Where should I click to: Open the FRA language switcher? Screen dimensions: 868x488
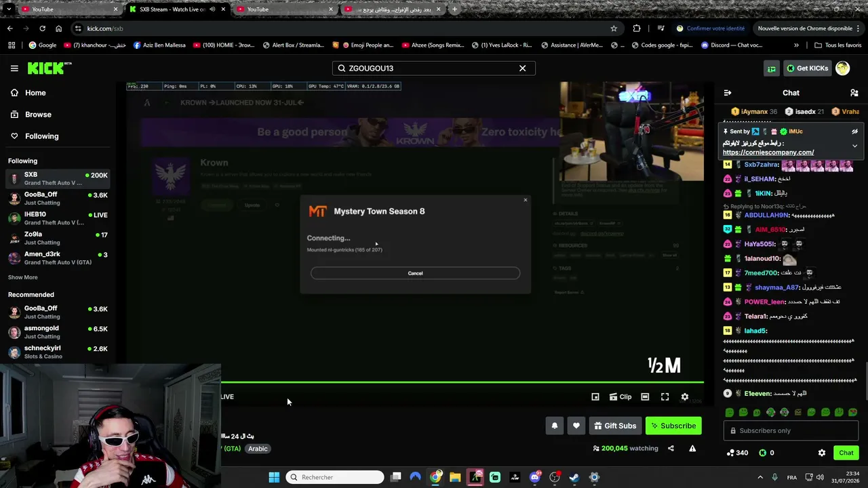(791, 477)
